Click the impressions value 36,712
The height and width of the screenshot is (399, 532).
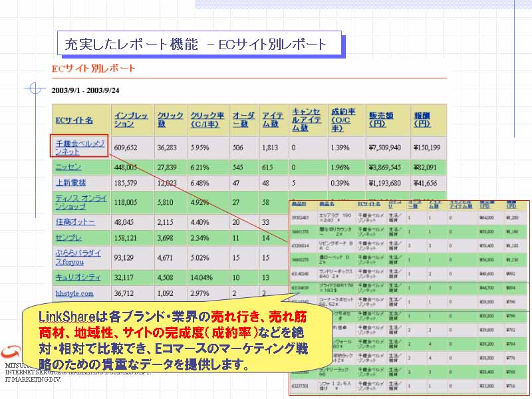(124, 293)
